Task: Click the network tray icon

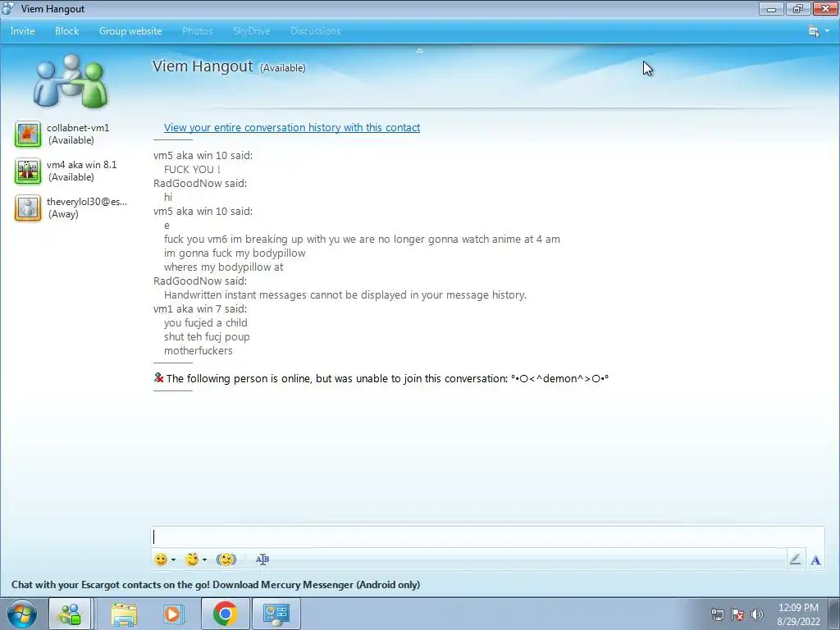Action: coord(717,614)
